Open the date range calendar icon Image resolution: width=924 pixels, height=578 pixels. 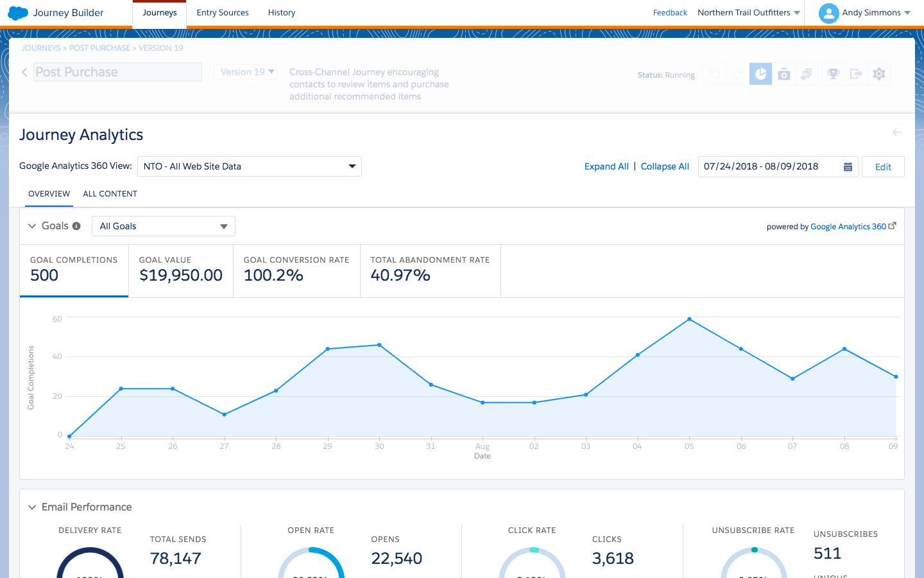(848, 167)
